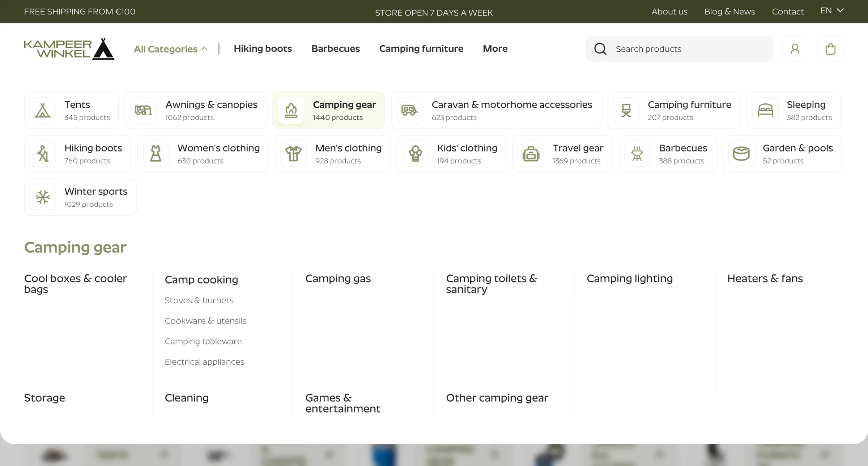868x466 pixels.
Task: Click the Free shipping from €100 banner text
Action: (x=80, y=12)
